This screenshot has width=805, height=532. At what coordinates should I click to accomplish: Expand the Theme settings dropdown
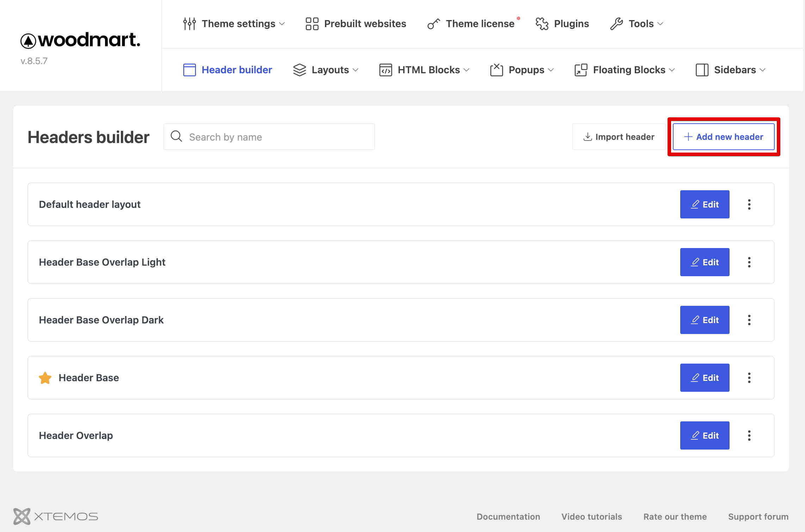[x=234, y=24]
